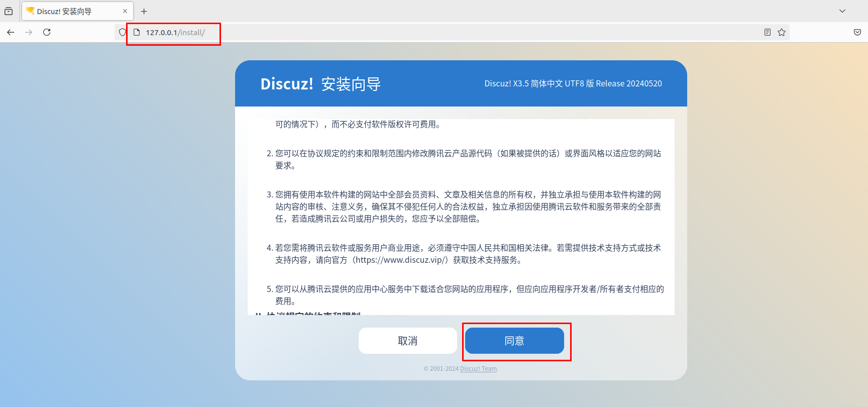This screenshot has height=407, width=868.
Task: Click the page info icon beside URL
Action: [x=136, y=32]
